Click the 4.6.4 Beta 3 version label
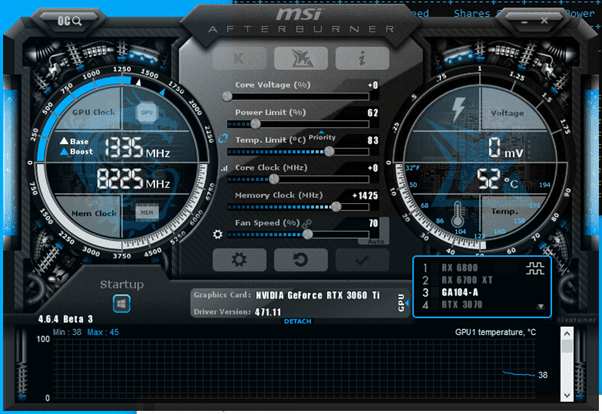Viewport: 602px width, 414px height. coord(65,319)
